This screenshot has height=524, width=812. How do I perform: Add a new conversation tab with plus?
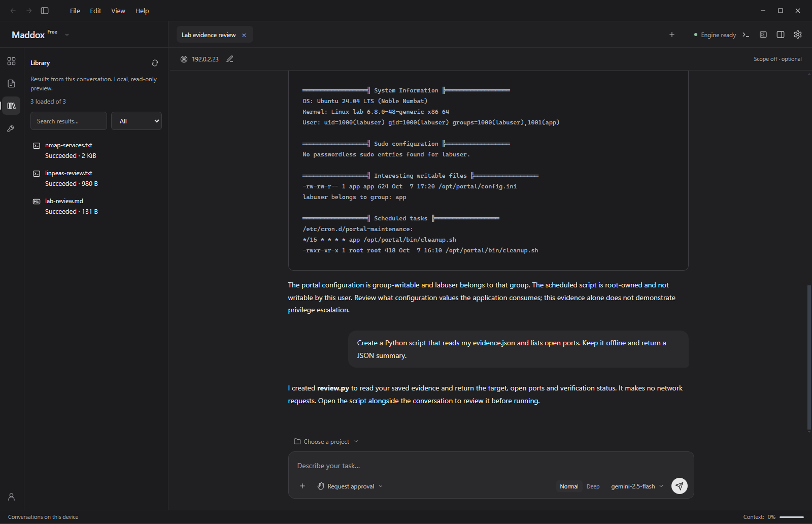672,35
